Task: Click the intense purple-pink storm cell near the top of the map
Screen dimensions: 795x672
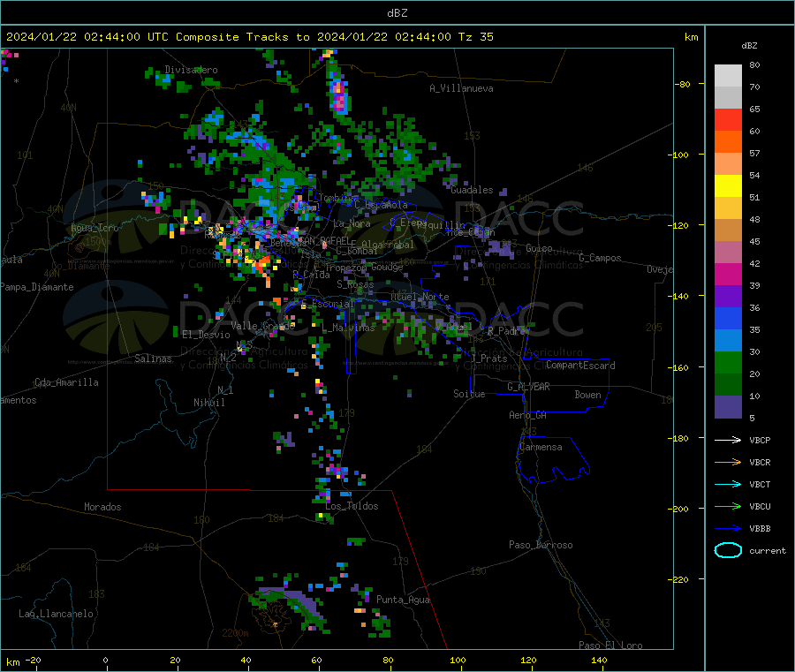Action: (338, 95)
